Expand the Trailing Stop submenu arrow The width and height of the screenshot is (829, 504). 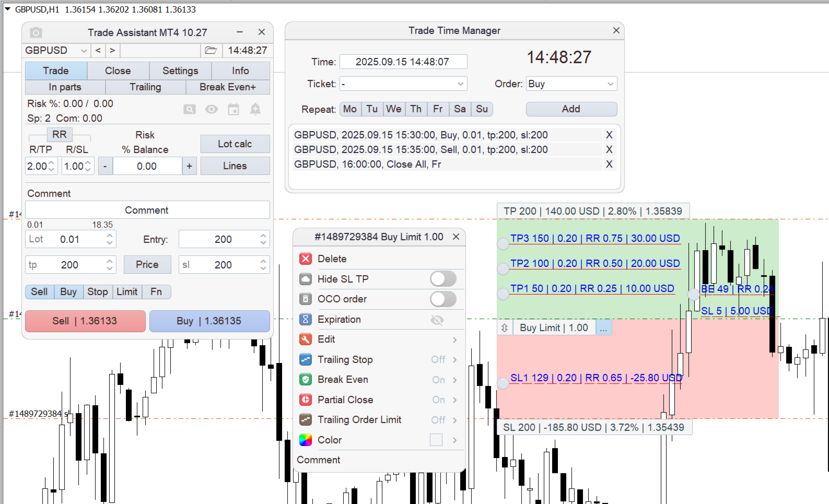[x=455, y=360]
